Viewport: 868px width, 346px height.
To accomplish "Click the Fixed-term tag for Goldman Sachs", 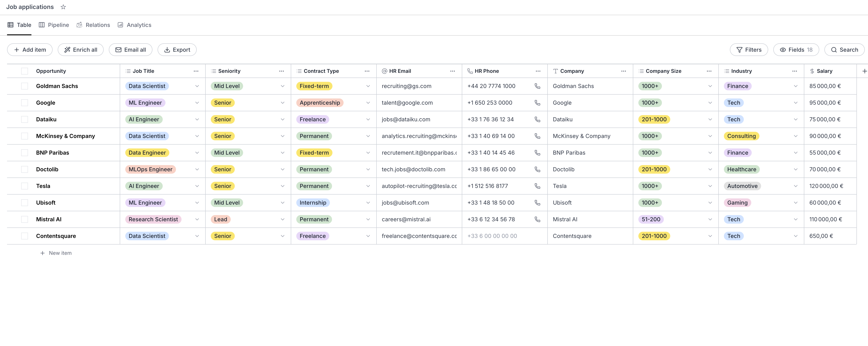I will pos(314,86).
